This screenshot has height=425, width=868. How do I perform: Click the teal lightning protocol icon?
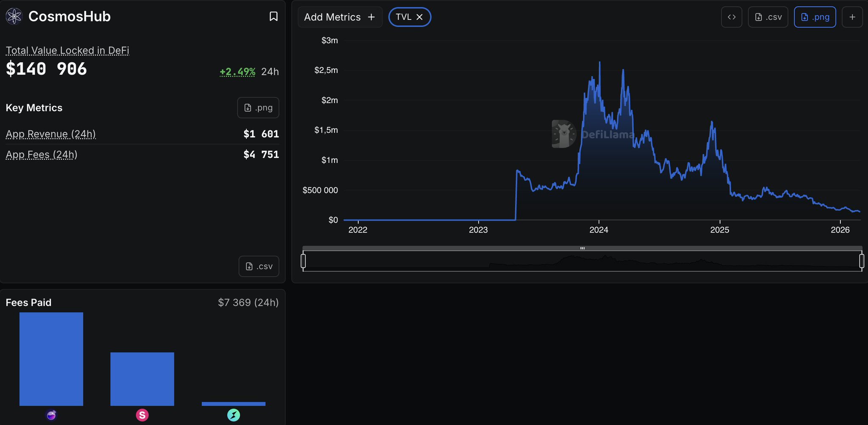(x=234, y=415)
